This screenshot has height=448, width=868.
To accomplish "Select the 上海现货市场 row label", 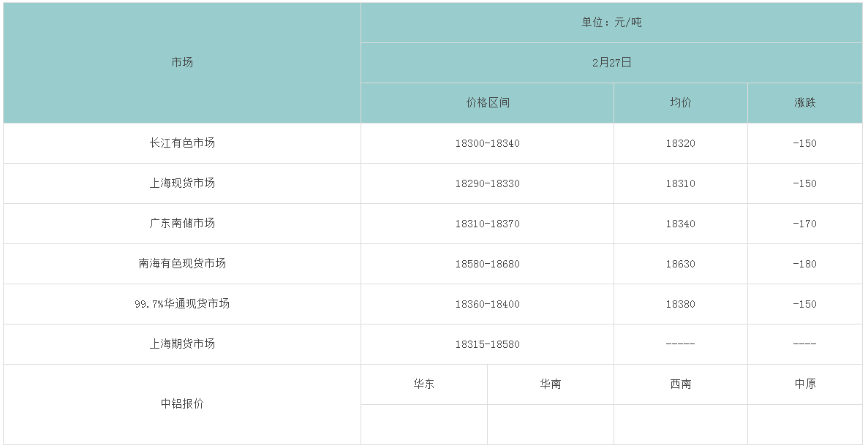I will pyautogui.click(x=182, y=183).
